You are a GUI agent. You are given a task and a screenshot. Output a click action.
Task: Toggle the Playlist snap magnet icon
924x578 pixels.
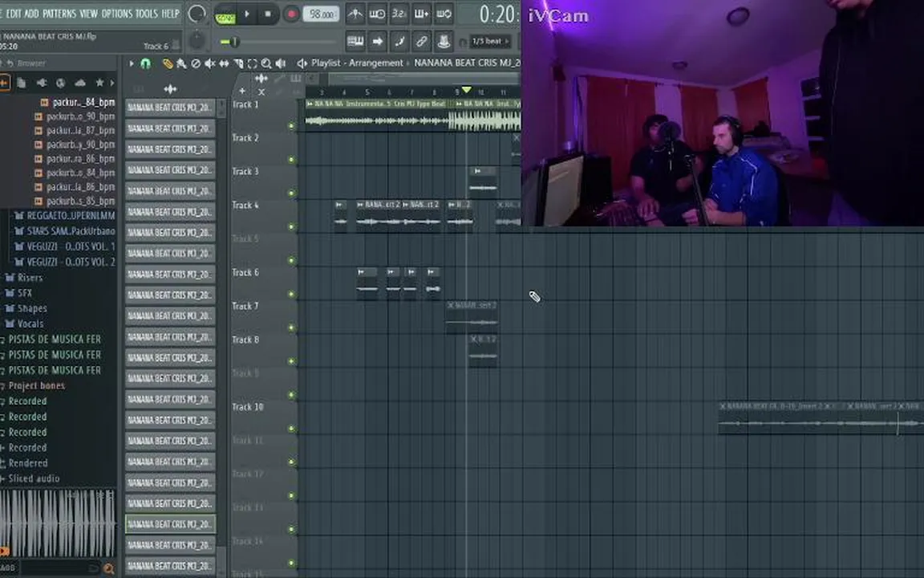(145, 63)
